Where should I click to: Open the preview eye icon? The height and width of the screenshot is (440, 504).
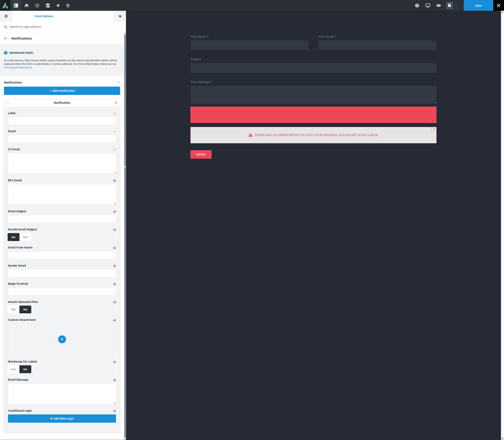(438, 5)
